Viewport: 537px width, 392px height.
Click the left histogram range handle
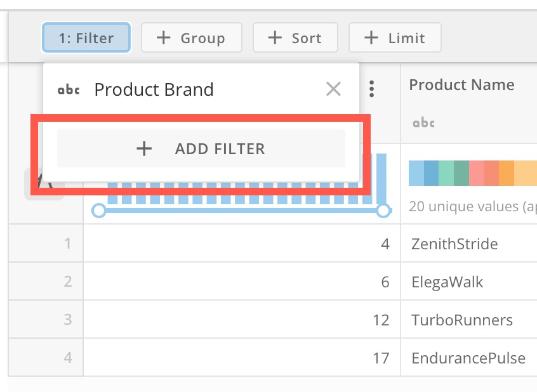point(98,210)
